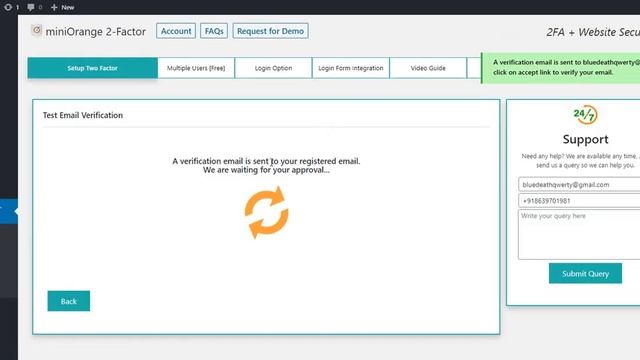Click the 'Write your query here' textarea

[579, 235]
